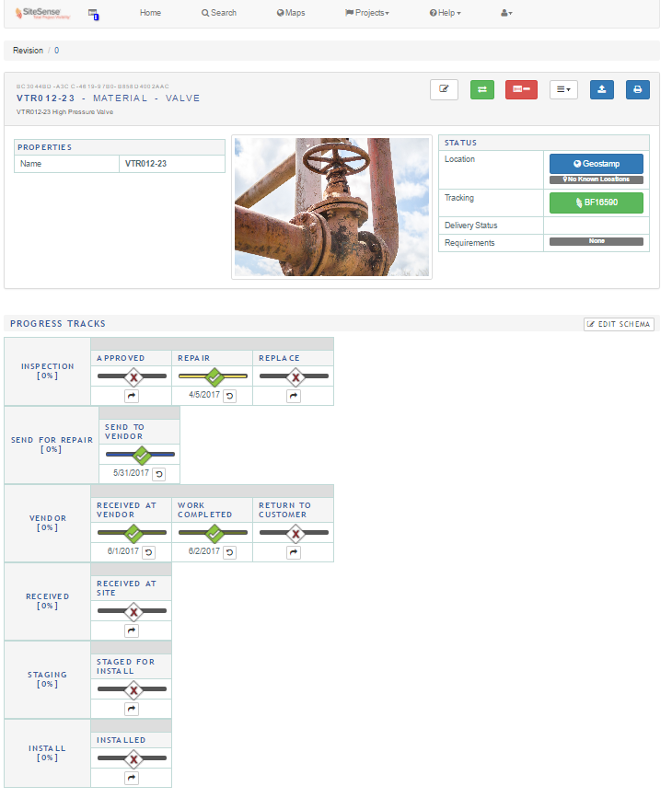The height and width of the screenshot is (798, 672).
Task: Click the undo icon next to 6/1/2017
Action: 148,552
